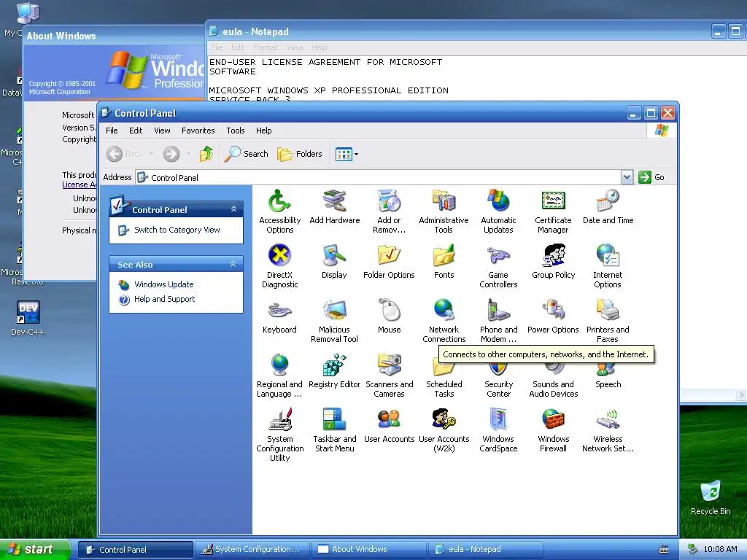Open the Mouse applet icon
The width and height of the screenshot is (747, 560).
[x=390, y=310]
